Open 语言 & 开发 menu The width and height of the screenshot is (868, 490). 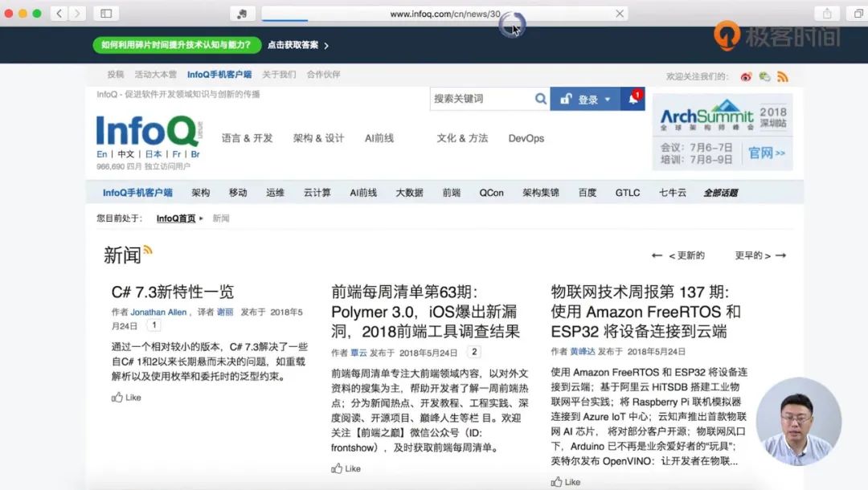tap(247, 138)
